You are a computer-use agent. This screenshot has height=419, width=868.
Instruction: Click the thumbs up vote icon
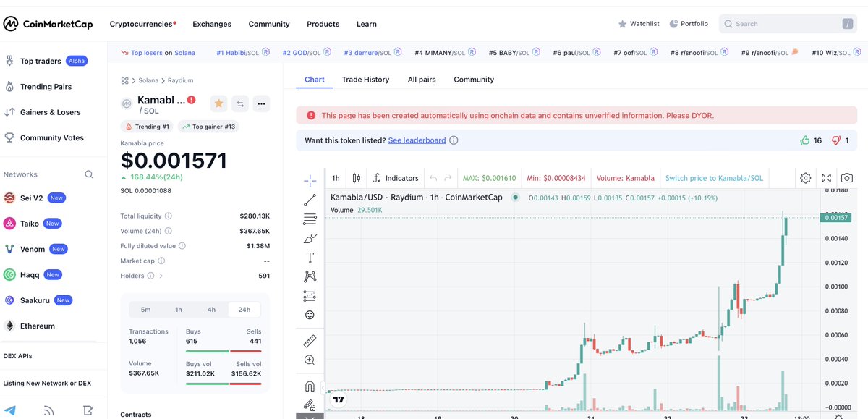pos(805,140)
